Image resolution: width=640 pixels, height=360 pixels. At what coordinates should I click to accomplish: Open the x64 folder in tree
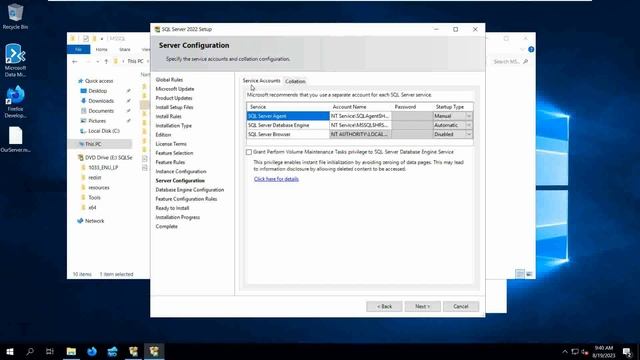tap(92, 207)
